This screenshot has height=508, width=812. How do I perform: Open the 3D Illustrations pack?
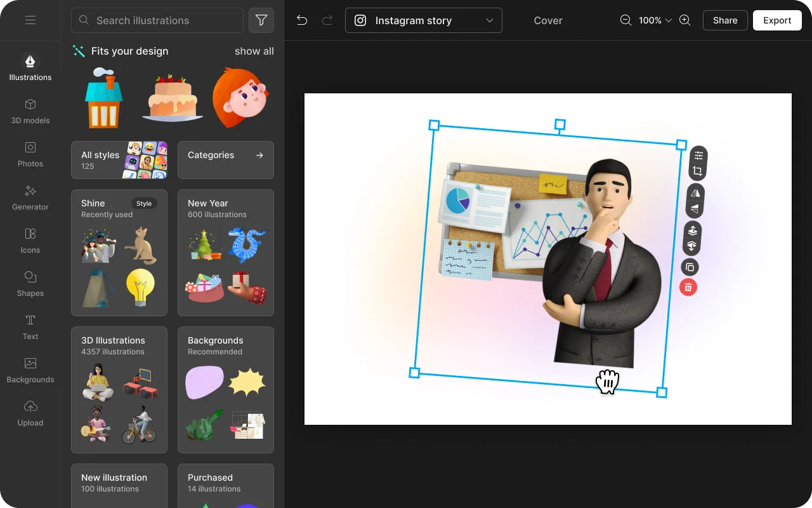coord(119,390)
